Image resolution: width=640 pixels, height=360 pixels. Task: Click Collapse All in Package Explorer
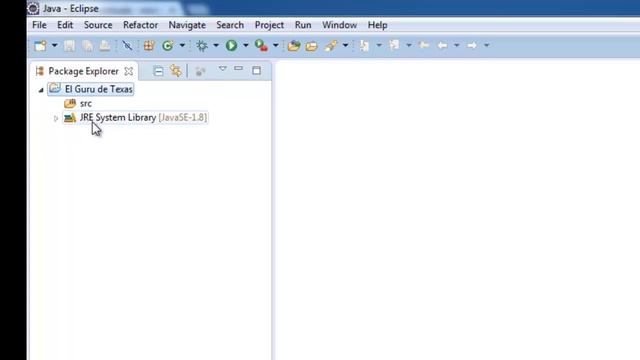pos(158,71)
